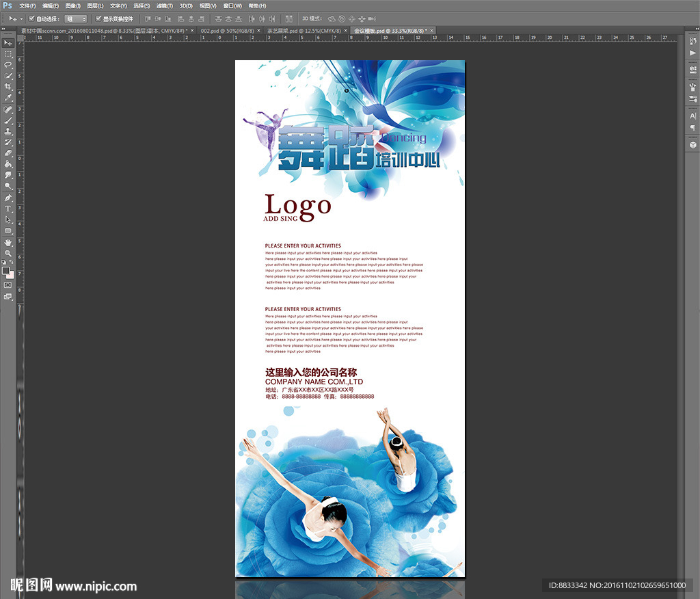Open the Actions panel play icon
Image resolution: width=700 pixels, height=599 pixels.
tap(693, 53)
